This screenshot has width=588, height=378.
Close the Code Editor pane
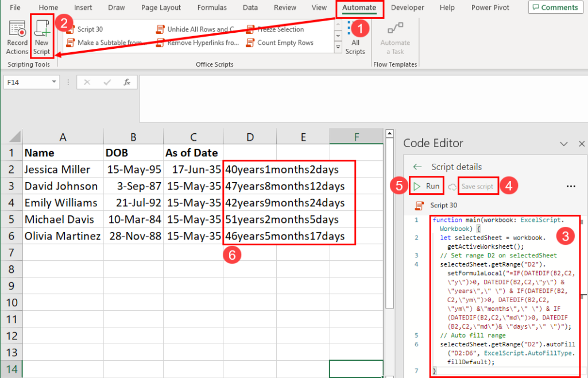click(x=581, y=144)
